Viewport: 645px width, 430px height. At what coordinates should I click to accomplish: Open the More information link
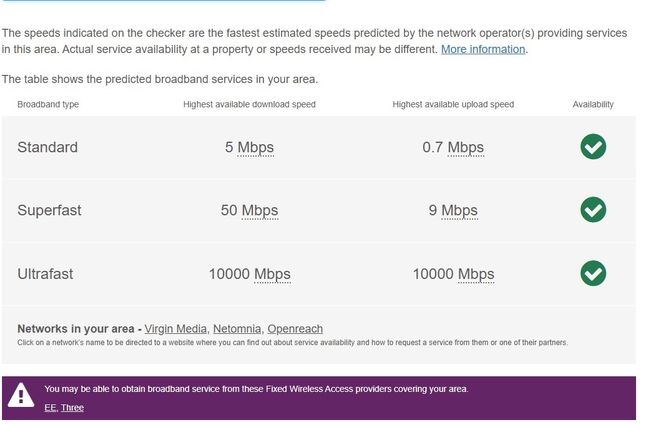pyautogui.click(x=483, y=49)
